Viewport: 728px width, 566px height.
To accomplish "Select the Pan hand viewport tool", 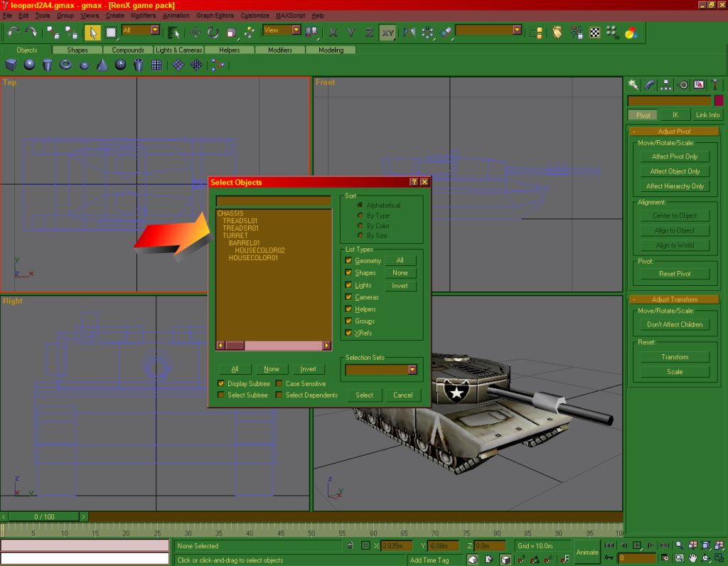I will (x=692, y=558).
